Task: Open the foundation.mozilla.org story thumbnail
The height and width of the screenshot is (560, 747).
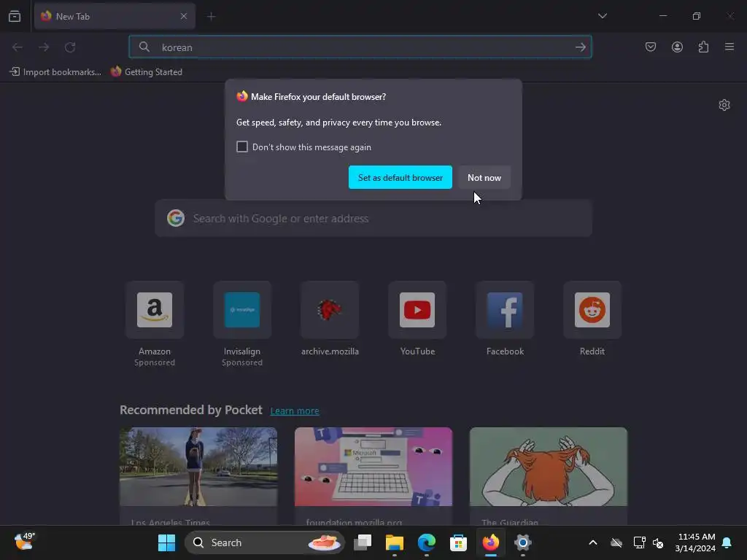Action: [x=373, y=467]
